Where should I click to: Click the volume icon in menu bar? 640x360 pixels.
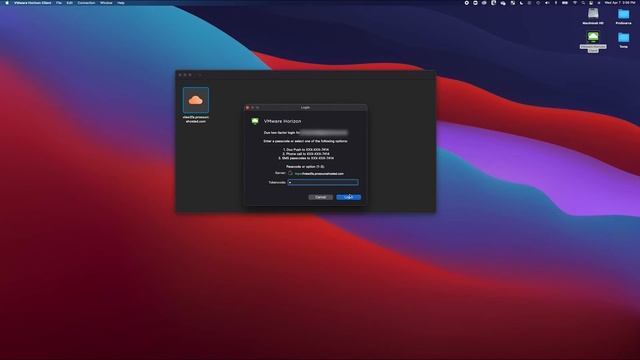pos(546,3)
